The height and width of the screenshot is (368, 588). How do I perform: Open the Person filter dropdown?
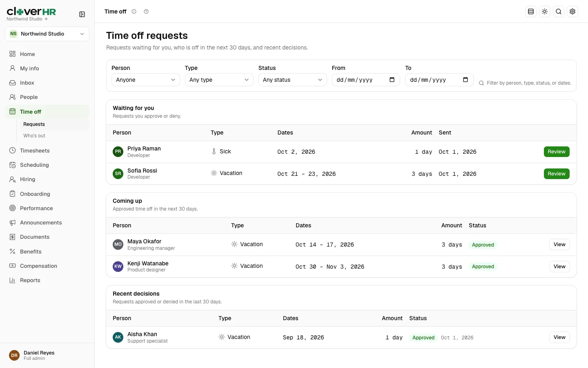(x=145, y=80)
